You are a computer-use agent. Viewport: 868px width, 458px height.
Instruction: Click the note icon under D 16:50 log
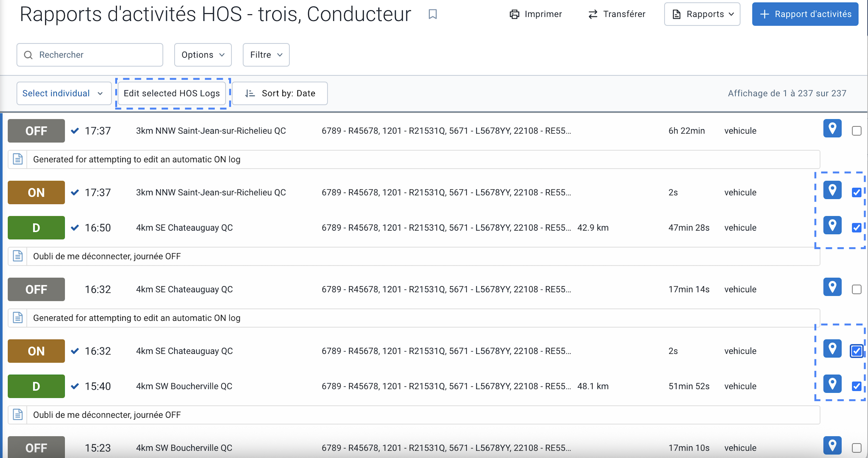coord(18,256)
